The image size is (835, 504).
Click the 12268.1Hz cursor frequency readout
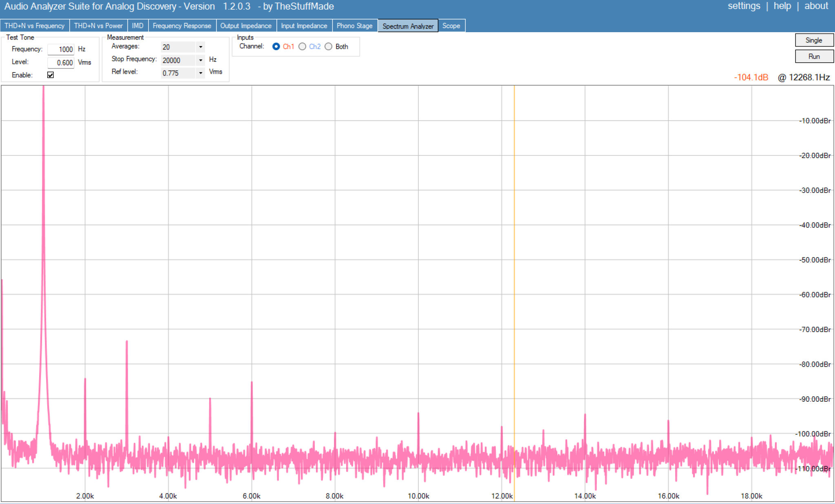(x=804, y=77)
